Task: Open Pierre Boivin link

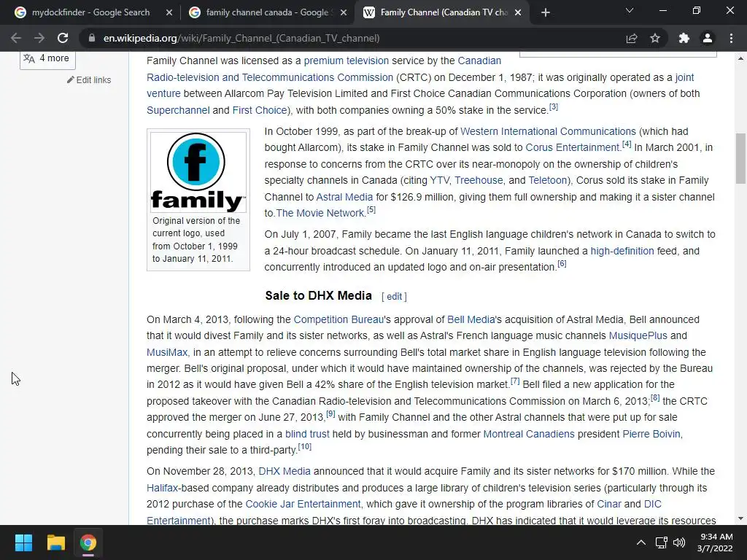Action: 651,434
